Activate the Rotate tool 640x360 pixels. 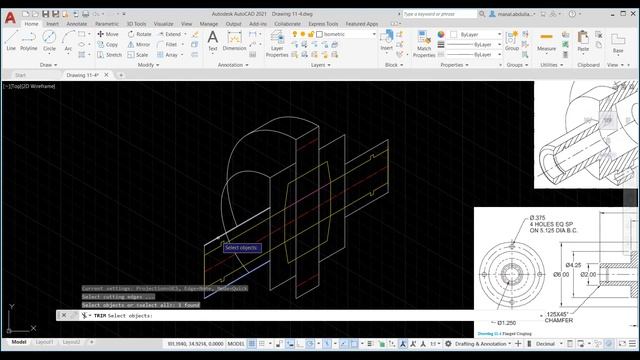tap(139, 34)
